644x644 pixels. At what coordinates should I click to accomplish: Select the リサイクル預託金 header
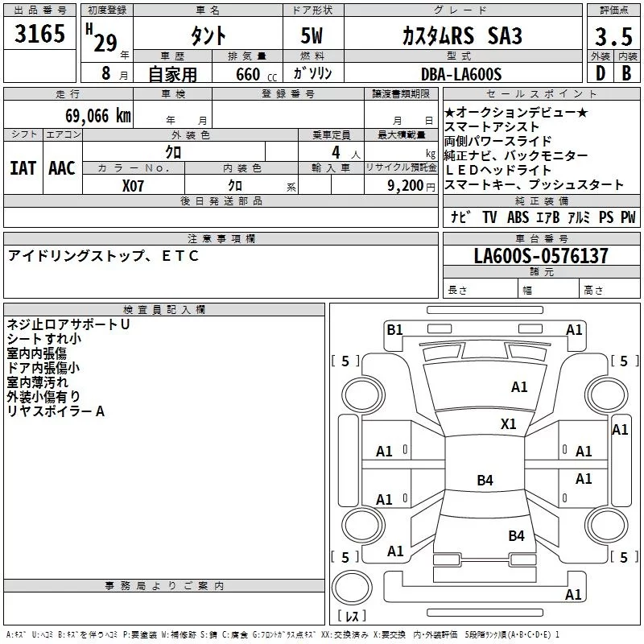pos(401,167)
